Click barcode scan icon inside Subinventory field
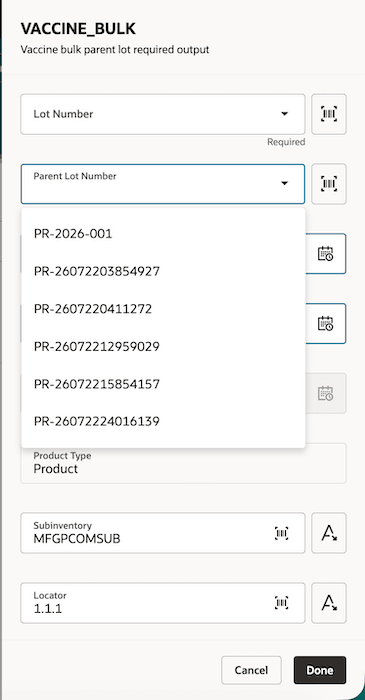Screen dimensions: 365x700 pyautogui.click(x=281, y=533)
